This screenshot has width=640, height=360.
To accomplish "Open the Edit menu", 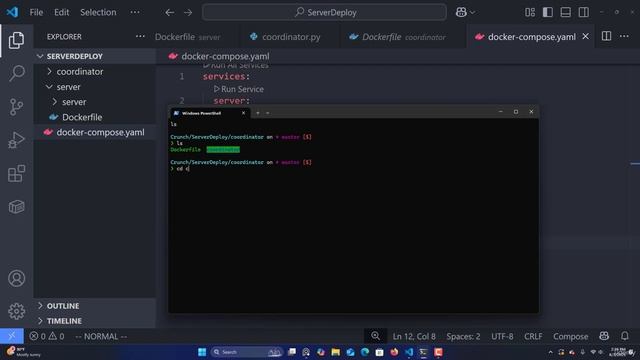I will (x=62, y=12).
